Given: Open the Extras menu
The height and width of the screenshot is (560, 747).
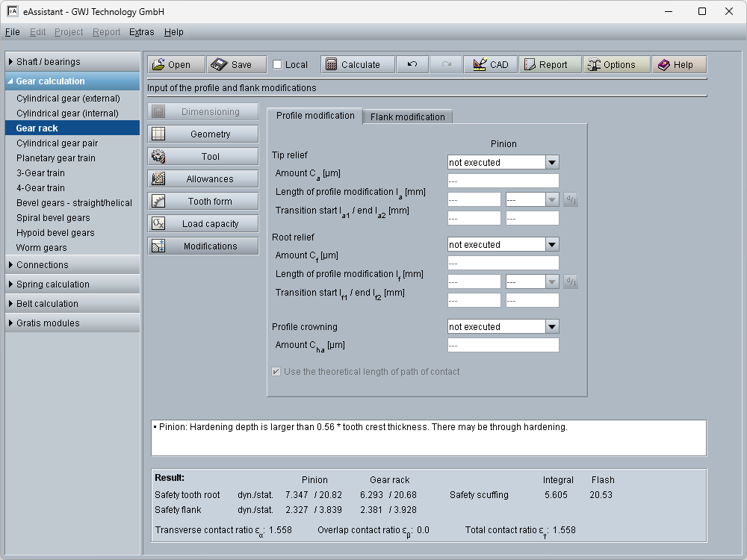Looking at the screenshot, I should [141, 32].
